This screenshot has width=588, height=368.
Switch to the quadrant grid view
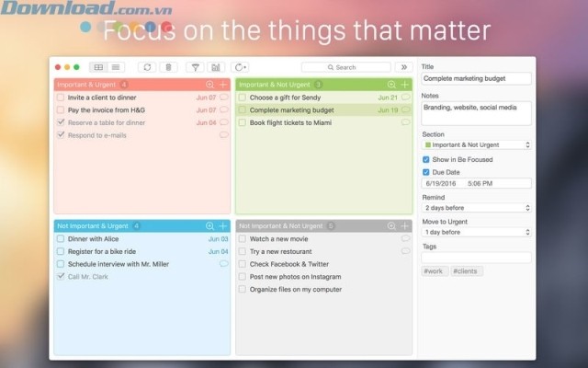click(x=99, y=67)
